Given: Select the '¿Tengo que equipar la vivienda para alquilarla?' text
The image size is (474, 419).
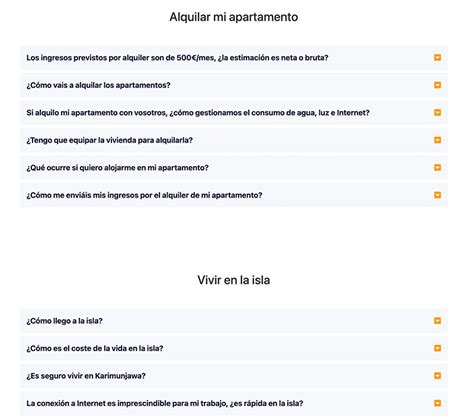Looking at the screenshot, I should [x=110, y=140].
